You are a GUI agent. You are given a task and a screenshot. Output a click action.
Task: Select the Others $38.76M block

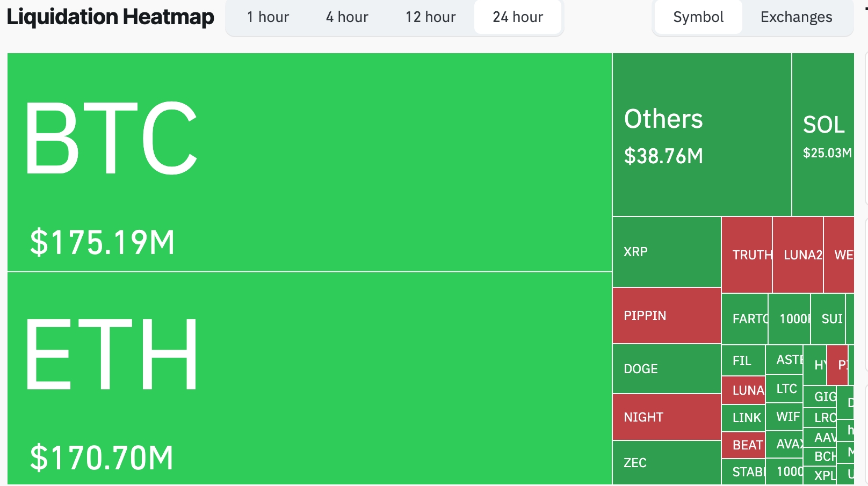point(701,135)
